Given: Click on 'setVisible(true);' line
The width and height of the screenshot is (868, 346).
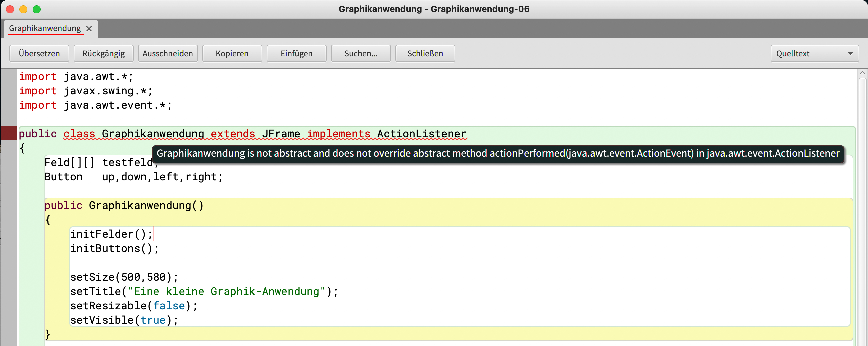Looking at the screenshot, I should tap(124, 320).
